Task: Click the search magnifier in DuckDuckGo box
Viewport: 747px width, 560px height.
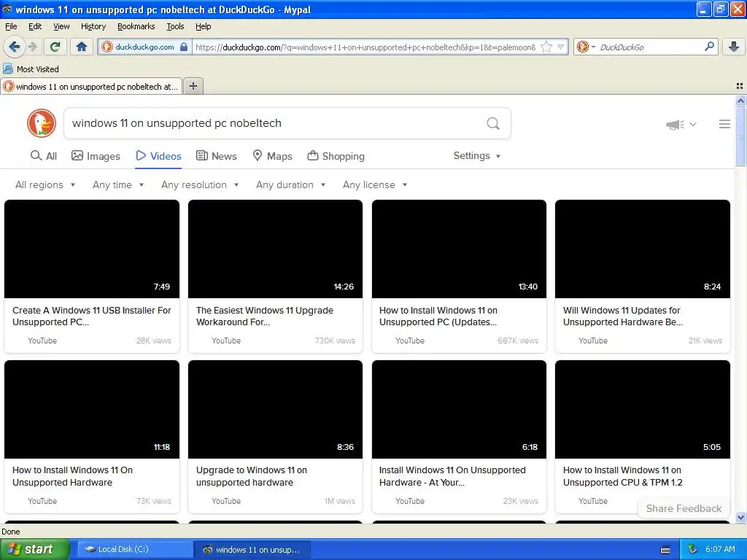Action: (493, 123)
